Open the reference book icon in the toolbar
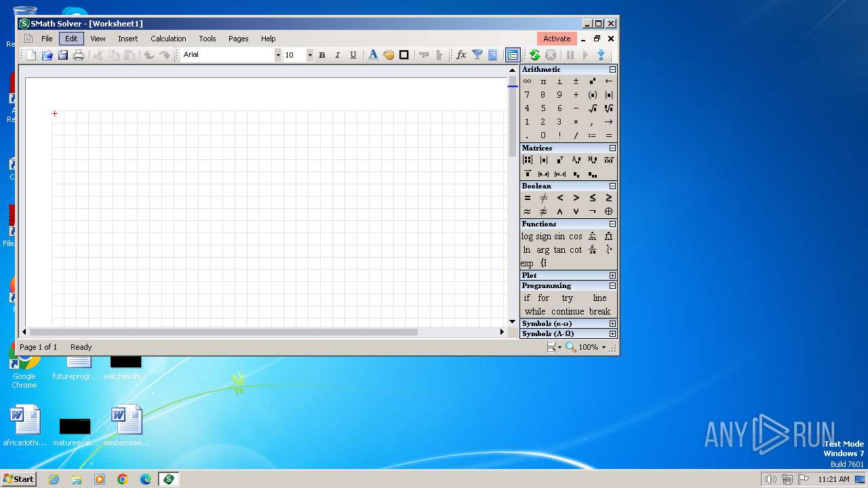Screen dimensions: 868x488 coord(493,55)
